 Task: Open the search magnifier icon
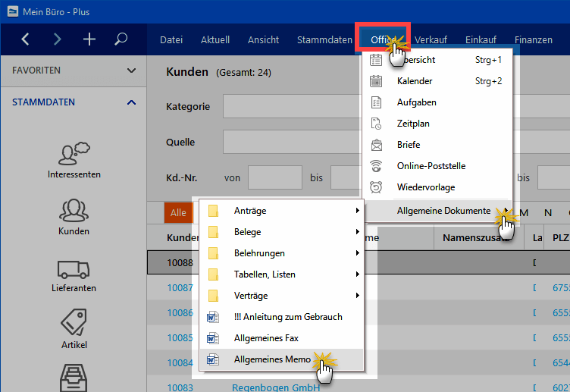pyautogui.click(x=121, y=39)
